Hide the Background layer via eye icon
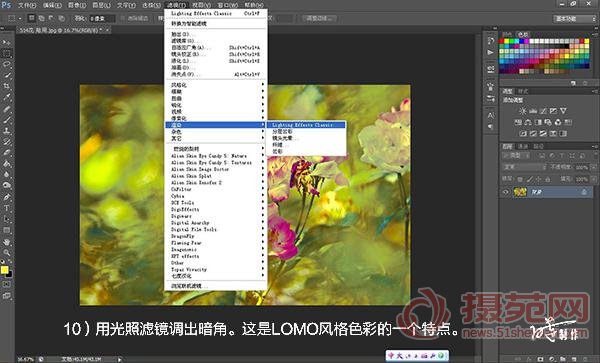The width and height of the screenshot is (600, 363). click(506, 192)
